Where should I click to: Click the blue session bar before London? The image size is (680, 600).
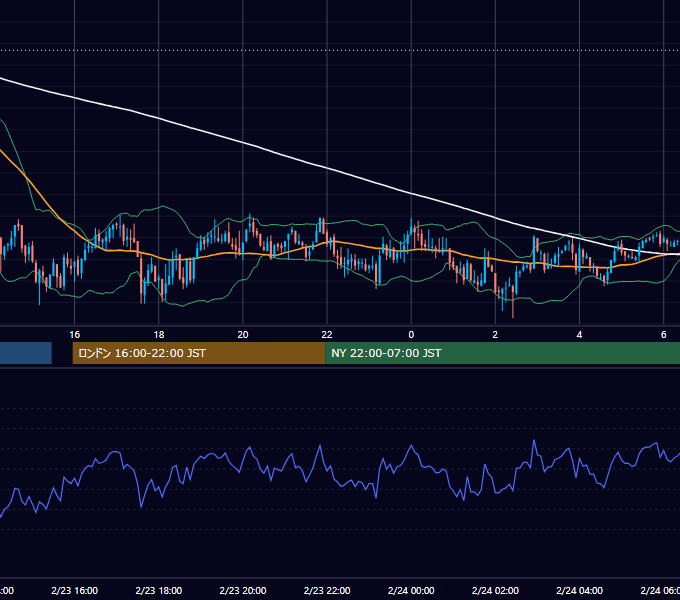pos(26,353)
